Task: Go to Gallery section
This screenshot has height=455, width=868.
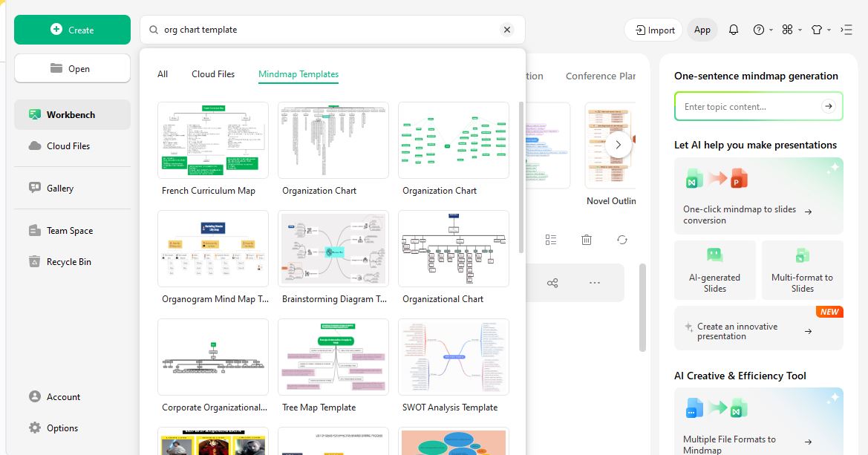Action: pos(72,189)
